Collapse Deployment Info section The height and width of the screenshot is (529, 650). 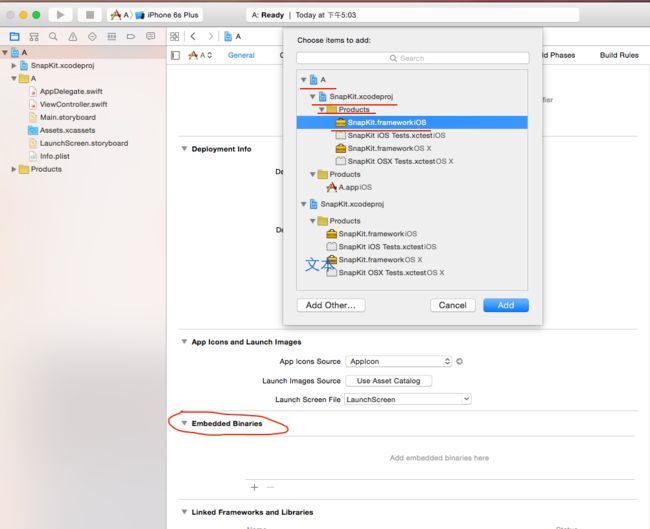(x=184, y=149)
